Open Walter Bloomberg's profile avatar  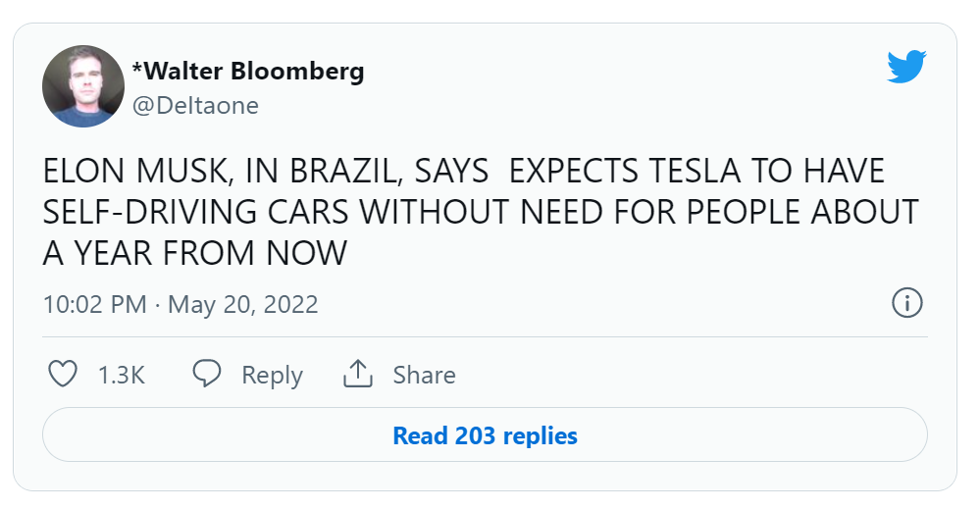[x=83, y=86]
